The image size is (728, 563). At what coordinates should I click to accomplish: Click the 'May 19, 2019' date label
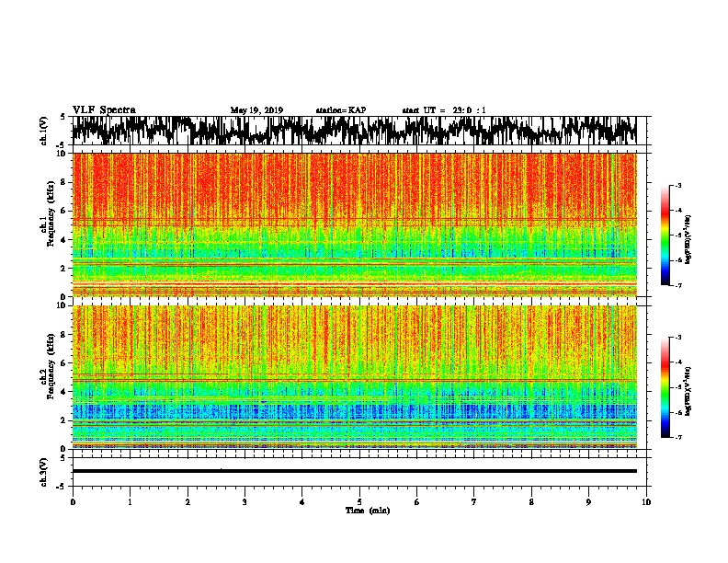click(256, 110)
